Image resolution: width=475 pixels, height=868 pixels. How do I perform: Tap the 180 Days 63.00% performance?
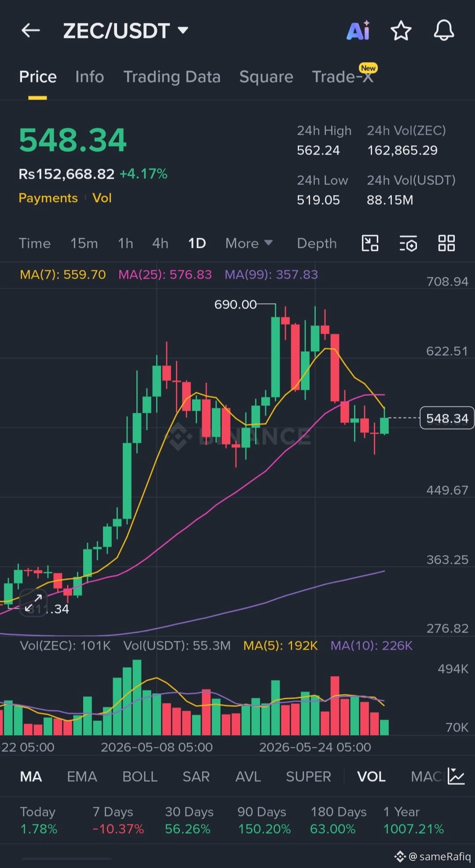(x=338, y=820)
